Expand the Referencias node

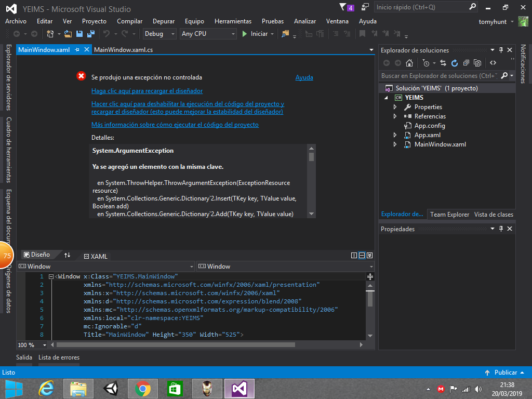(395, 116)
